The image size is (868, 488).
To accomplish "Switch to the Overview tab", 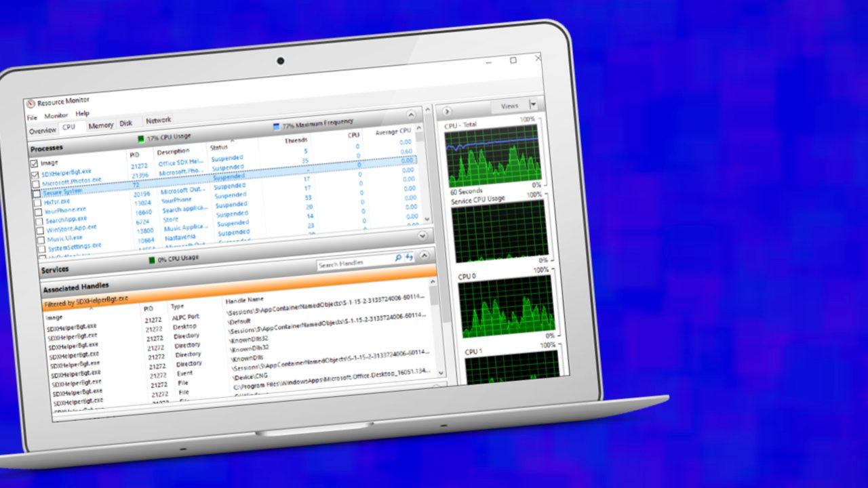I will (x=42, y=130).
